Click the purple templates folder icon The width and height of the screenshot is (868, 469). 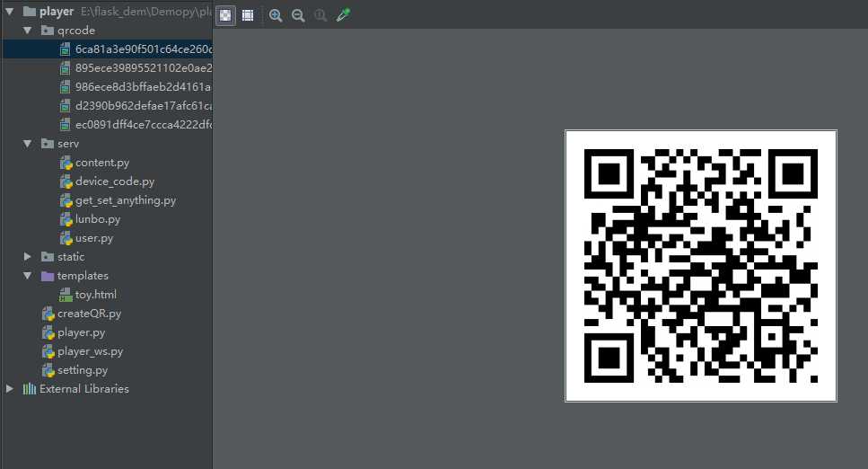(x=48, y=276)
